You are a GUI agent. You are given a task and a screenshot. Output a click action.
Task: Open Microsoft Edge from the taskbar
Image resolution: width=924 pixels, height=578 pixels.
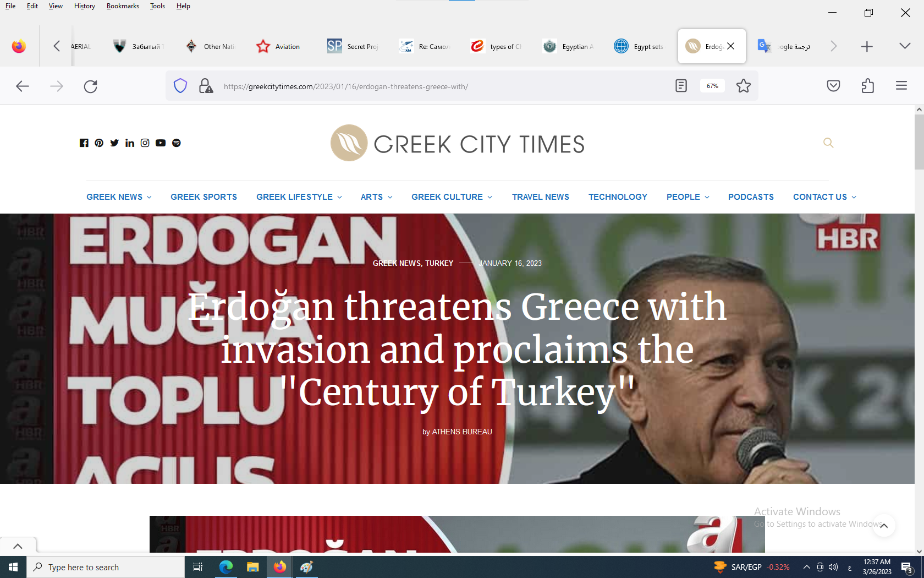click(x=226, y=567)
